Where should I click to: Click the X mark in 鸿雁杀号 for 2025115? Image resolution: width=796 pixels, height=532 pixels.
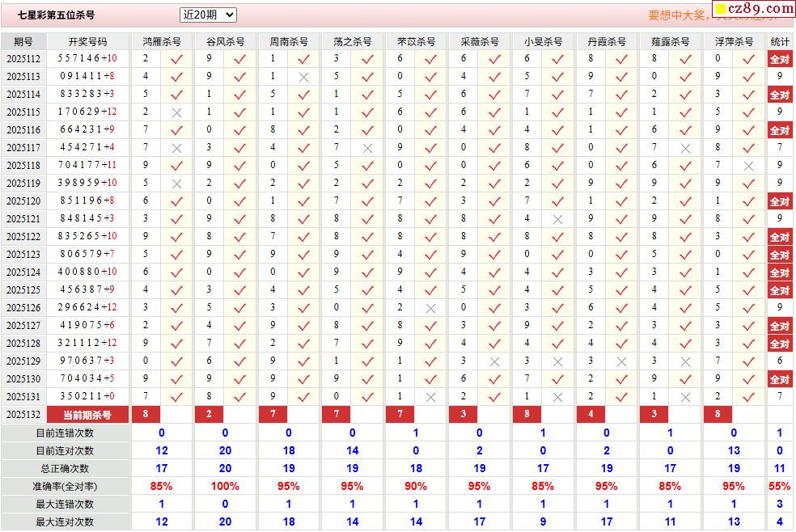point(176,112)
